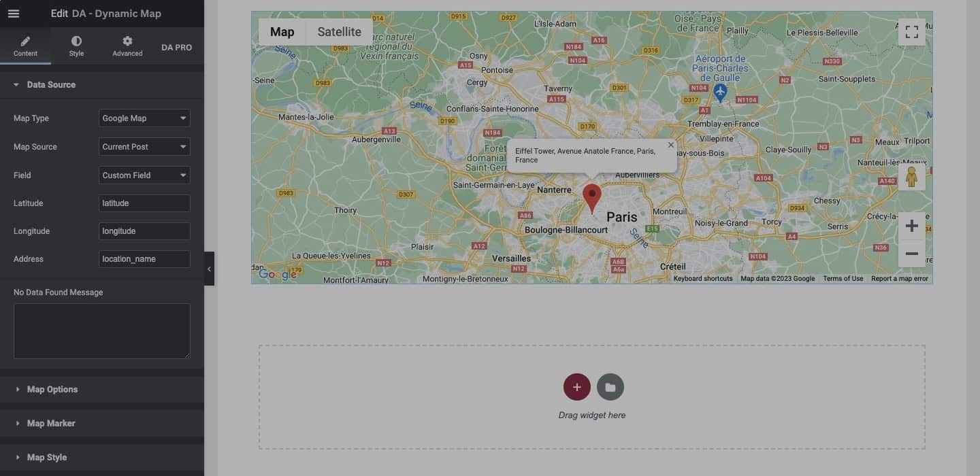Collapse the Data Source section
The image size is (980, 476).
pos(102,84)
